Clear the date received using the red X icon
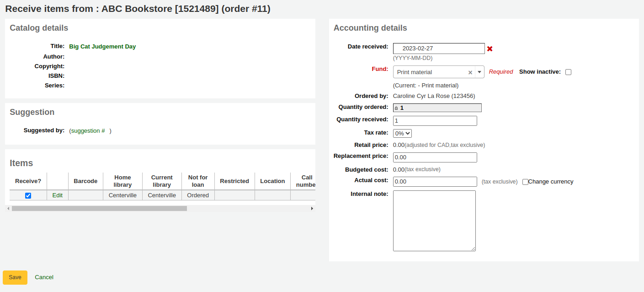This screenshot has width=644, height=292. [490, 49]
